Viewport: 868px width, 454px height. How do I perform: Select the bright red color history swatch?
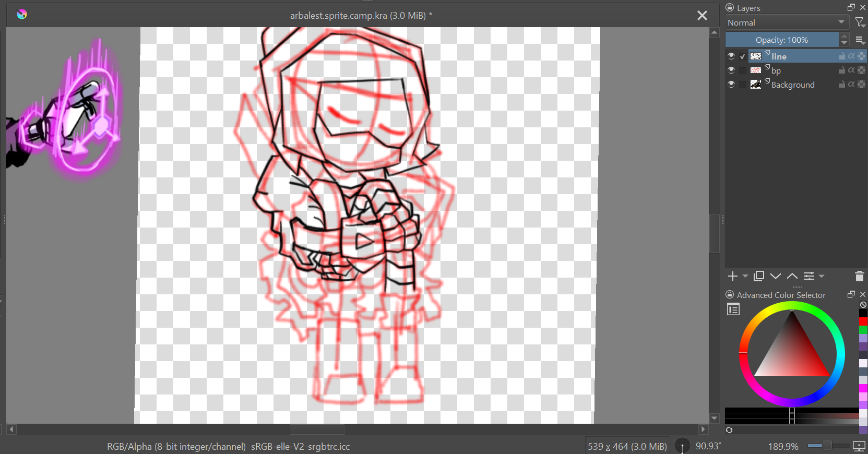[863, 321]
